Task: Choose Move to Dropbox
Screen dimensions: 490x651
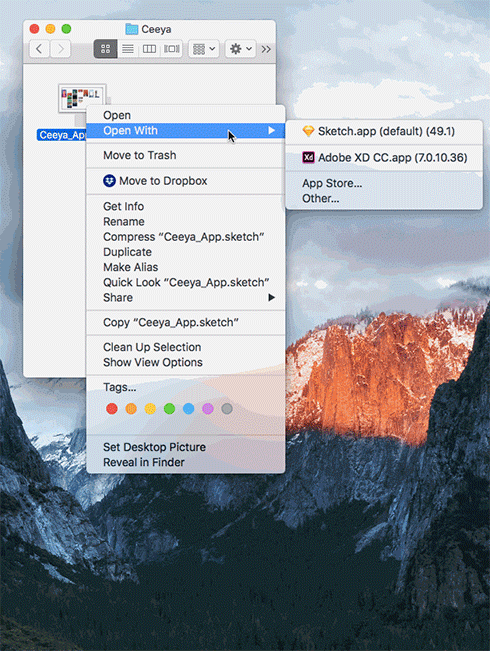Action: click(185, 181)
